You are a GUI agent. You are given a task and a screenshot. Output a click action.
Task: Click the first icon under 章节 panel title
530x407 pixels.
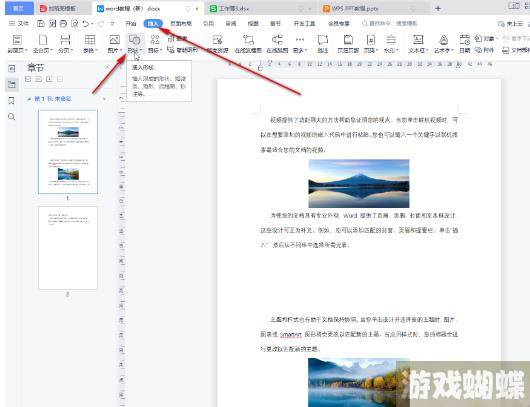28,79
